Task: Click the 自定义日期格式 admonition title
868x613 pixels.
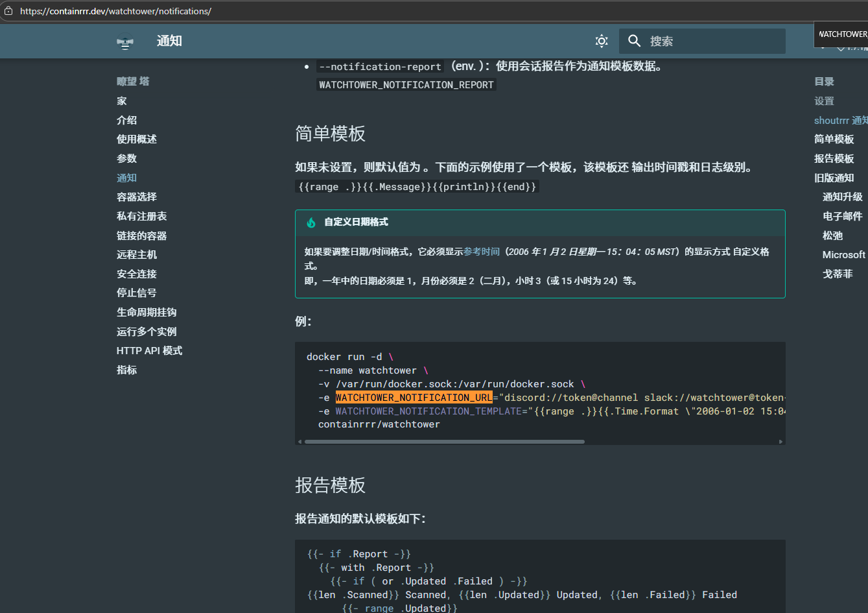Action: tap(356, 222)
